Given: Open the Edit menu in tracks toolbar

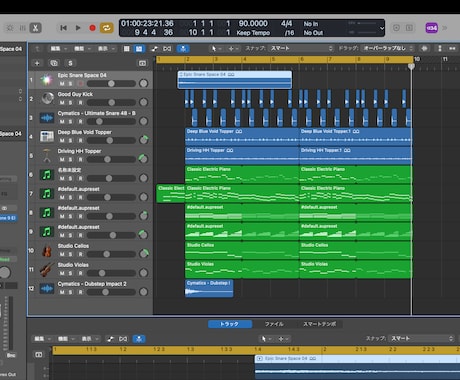Looking at the screenshot, I should coord(58,49).
